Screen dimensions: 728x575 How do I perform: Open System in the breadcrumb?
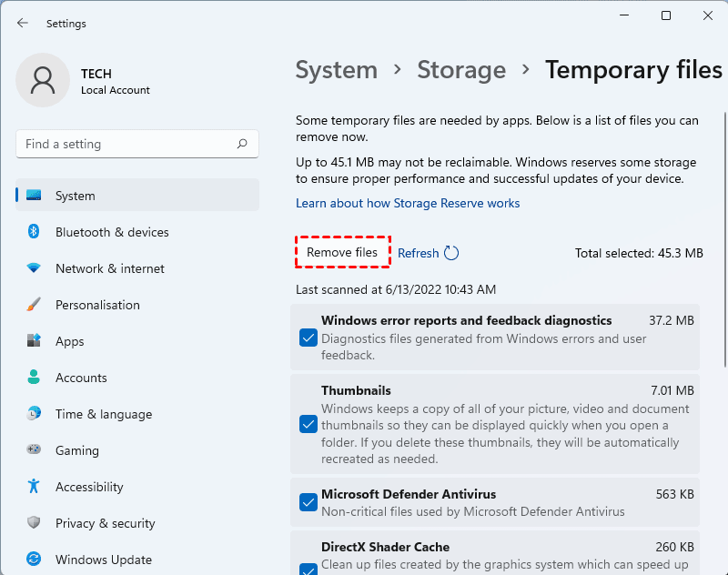336,70
